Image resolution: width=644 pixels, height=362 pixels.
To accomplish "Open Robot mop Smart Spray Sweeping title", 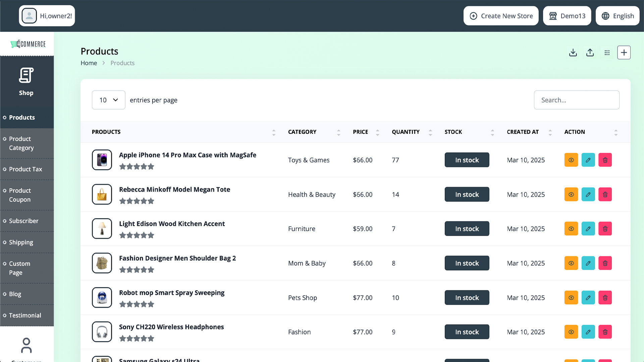I will click(x=172, y=293).
